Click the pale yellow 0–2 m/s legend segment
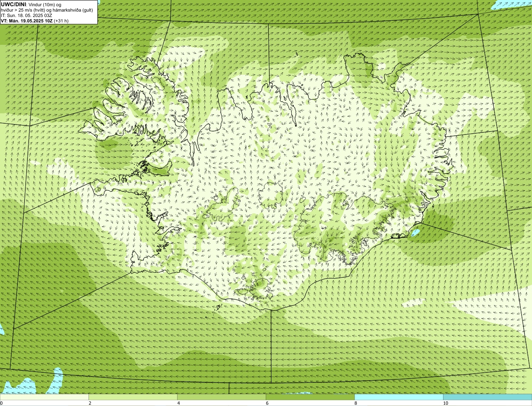 point(44,397)
